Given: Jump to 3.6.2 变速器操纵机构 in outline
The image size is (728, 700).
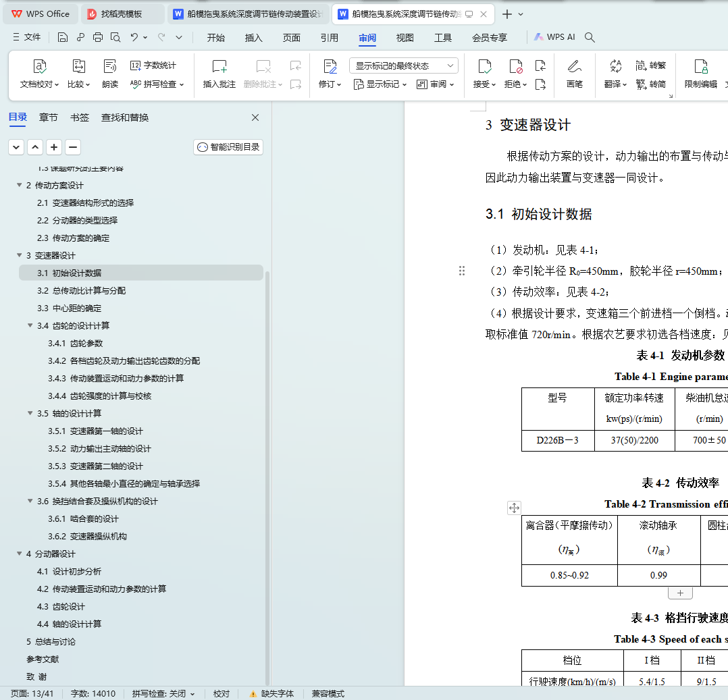Looking at the screenshot, I should pyautogui.click(x=87, y=536).
